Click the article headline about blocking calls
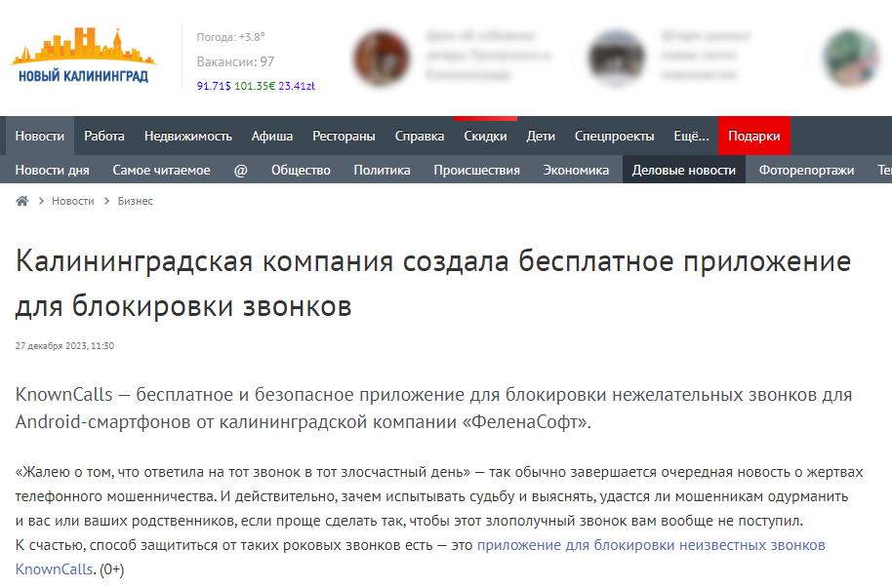Image resolution: width=892 pixels, height=588 pixels. 433,284
